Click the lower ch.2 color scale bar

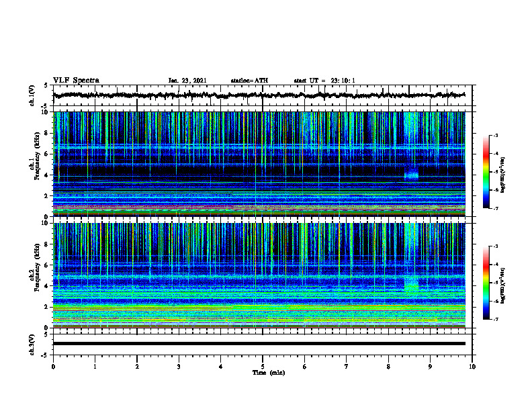click(486, 283)
